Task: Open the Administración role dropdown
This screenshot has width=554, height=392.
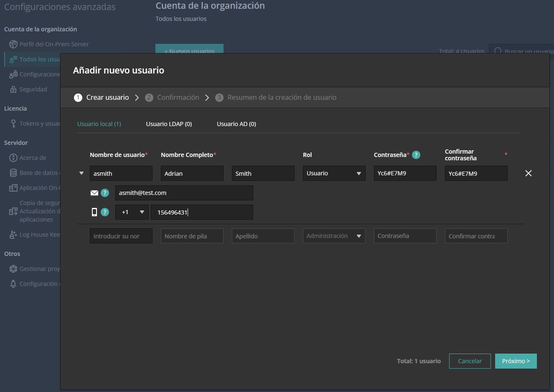Action: pyautogui.click(x=334, y=236)
